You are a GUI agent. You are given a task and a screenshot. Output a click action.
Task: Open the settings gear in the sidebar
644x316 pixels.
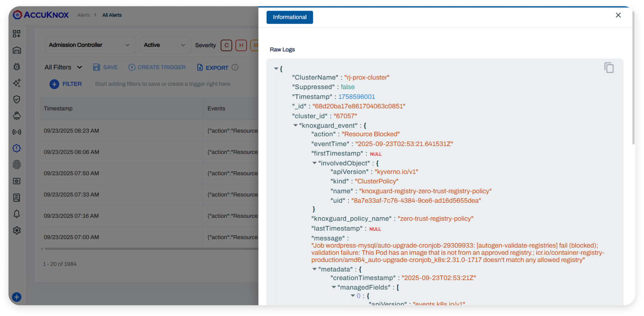pos(17,230)
